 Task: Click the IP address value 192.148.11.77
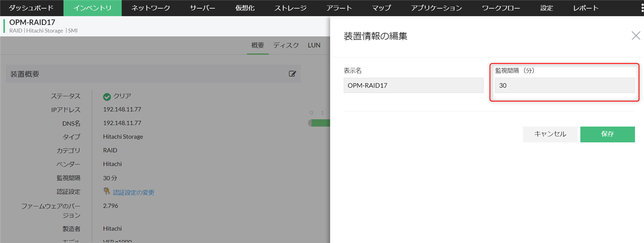[x=122, y=110]
